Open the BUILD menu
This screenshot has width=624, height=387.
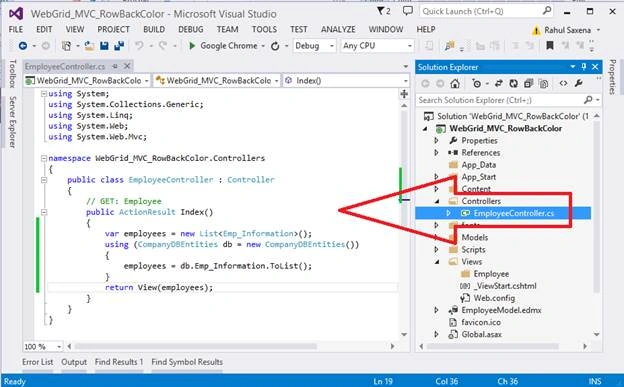154,29
